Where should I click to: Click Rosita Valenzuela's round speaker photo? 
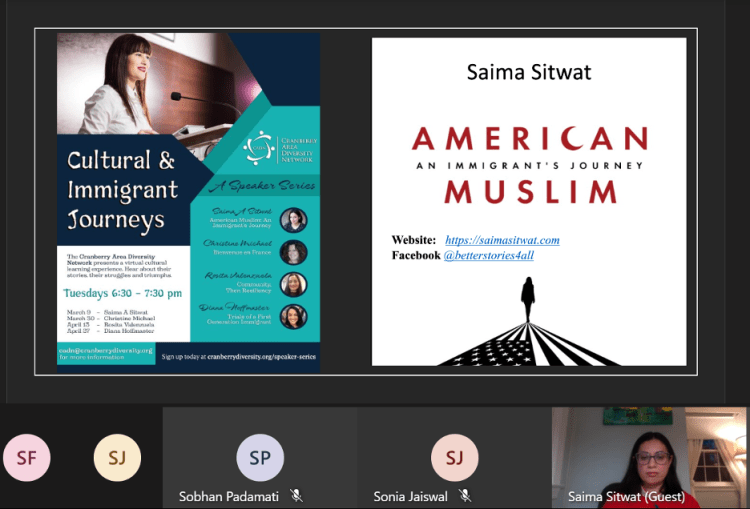[x=293, y=284]
